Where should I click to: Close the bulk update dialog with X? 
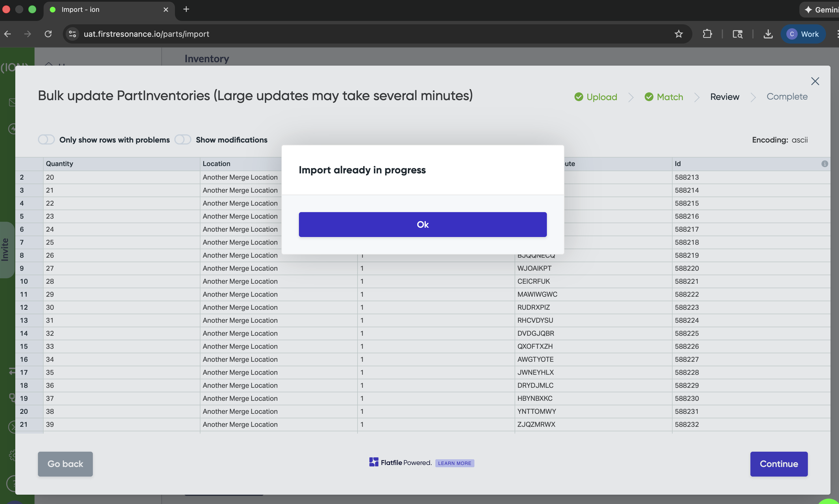815,81
